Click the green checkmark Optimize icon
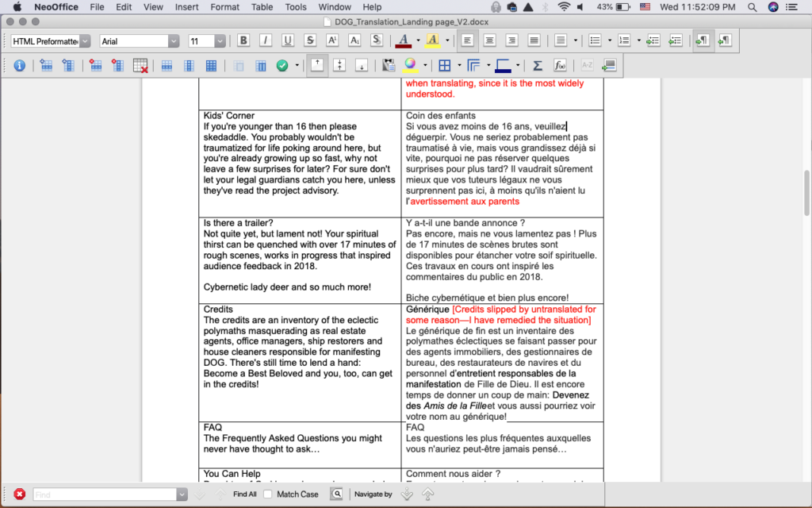 [x=282, y=65]
